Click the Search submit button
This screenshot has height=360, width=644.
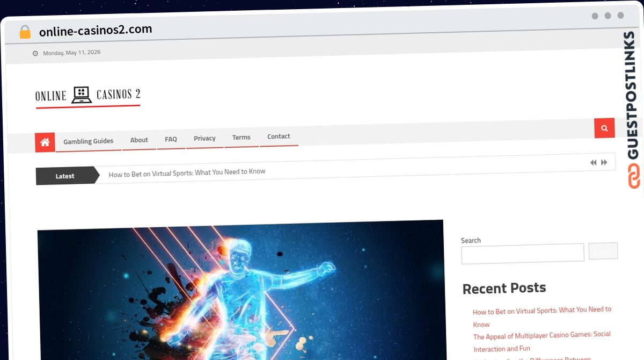603,251
